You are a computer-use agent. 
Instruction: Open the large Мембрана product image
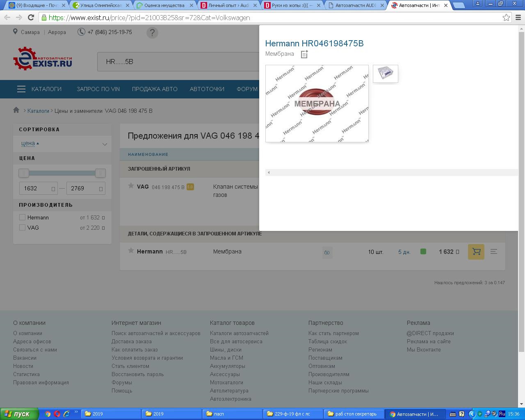317,103
